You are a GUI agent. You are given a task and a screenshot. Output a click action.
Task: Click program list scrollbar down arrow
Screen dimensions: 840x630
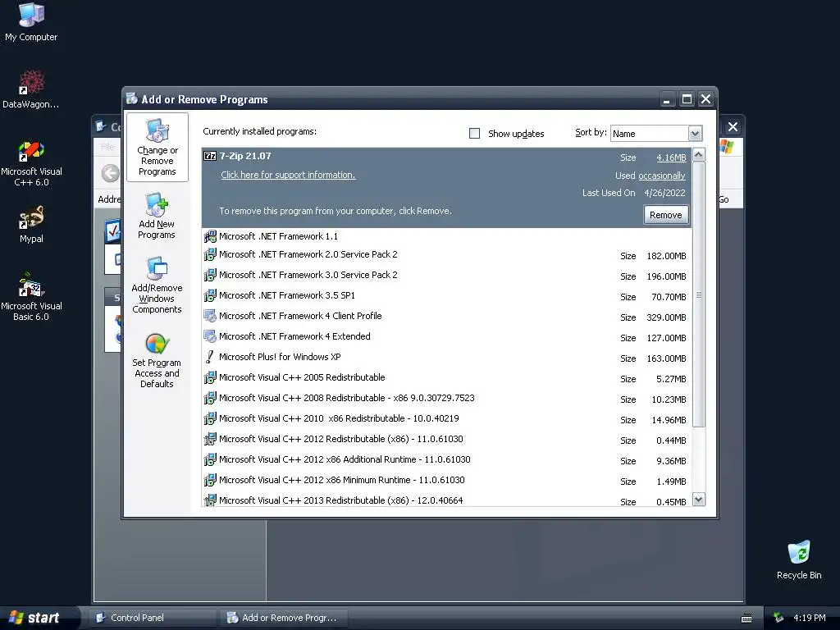pos(699,500)
